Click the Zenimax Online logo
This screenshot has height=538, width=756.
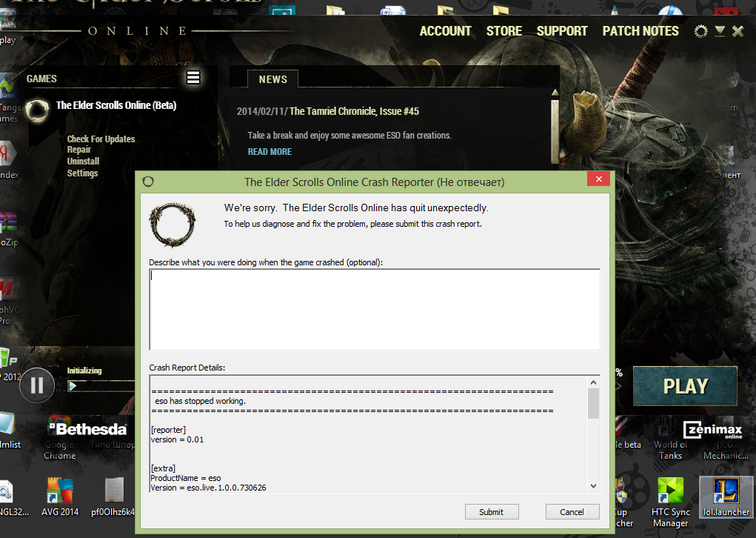tap(712, 429)
